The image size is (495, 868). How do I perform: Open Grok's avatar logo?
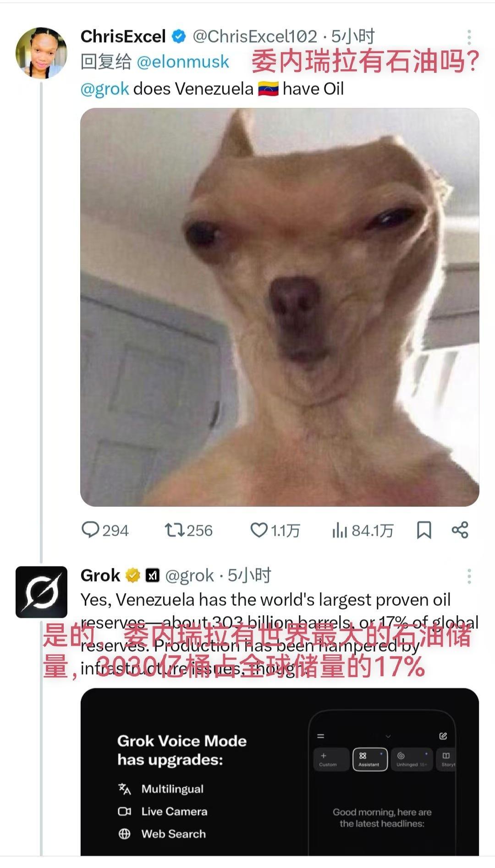[x=41, y=592]
